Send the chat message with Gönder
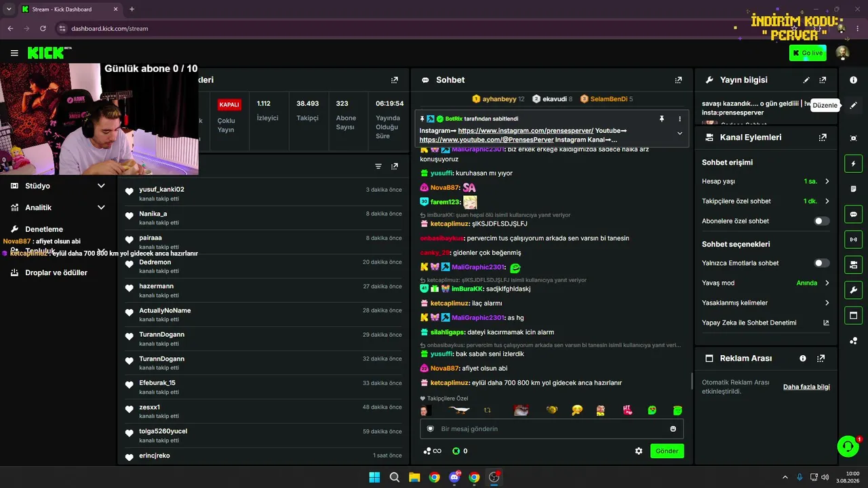Screen dimensions: 868x488 [667, 451]
